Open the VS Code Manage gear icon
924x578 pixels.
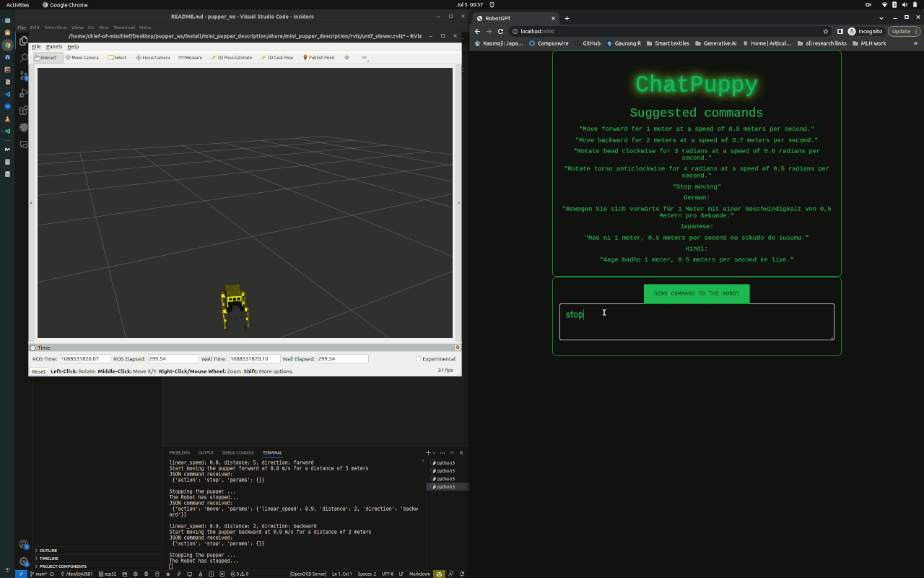pos(24,561)
